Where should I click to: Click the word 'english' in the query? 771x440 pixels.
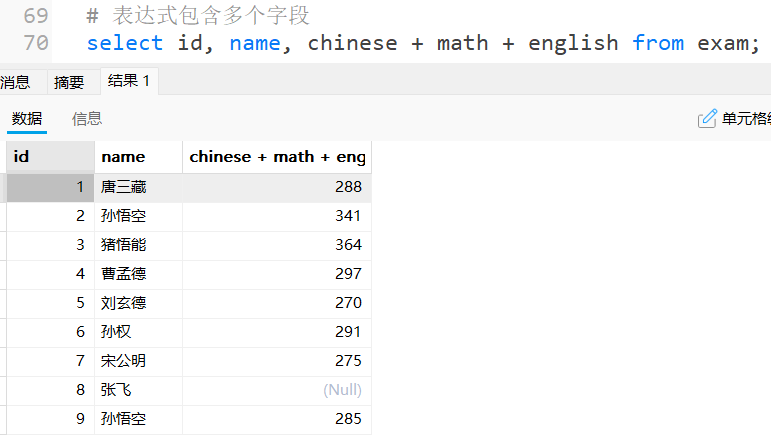coord(573,43)
